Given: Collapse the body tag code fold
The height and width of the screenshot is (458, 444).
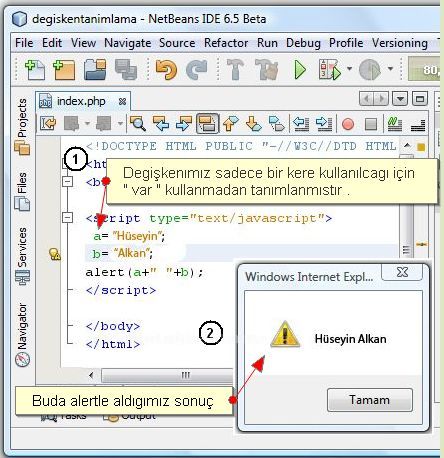Looking at the screenshot, I should pyautogui.click(x=68, y=181).
